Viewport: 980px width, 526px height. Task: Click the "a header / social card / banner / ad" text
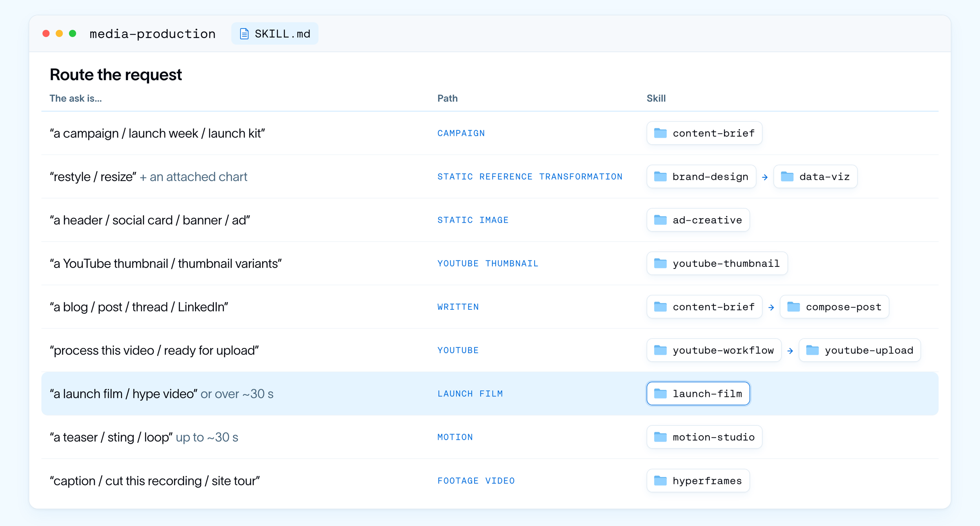point(150,220)
